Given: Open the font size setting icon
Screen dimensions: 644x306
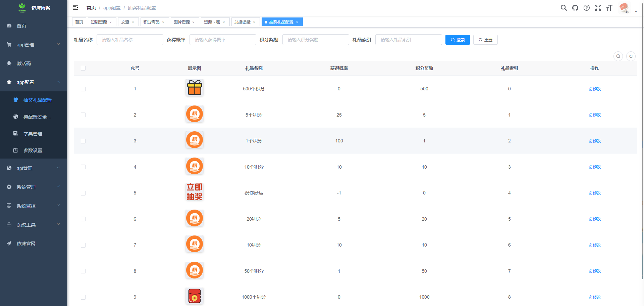Looking at the screenshot, I should click(x=609, y=8).
